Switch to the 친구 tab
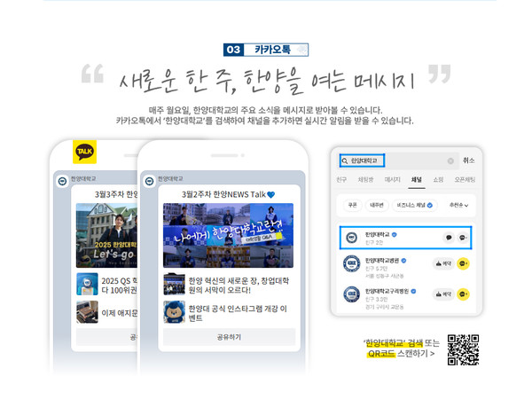The width and height of the screenshot is (532, 407). point(341,179)
